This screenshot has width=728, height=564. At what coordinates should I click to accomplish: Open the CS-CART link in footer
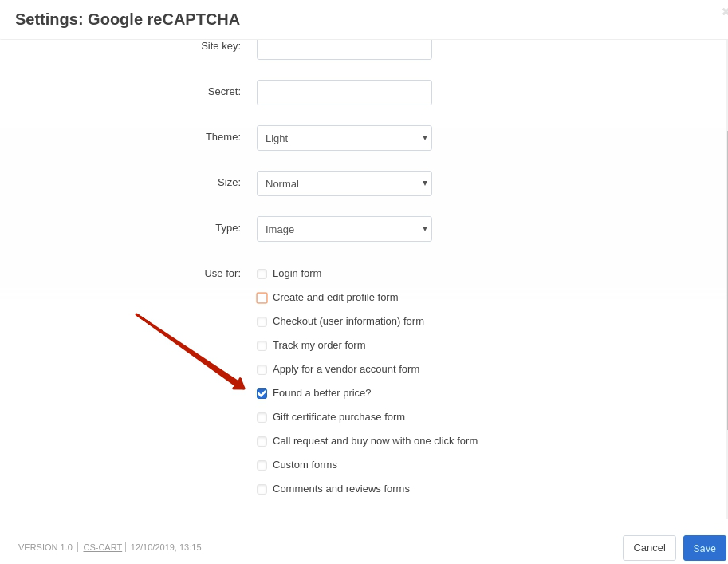coord(103,547)
